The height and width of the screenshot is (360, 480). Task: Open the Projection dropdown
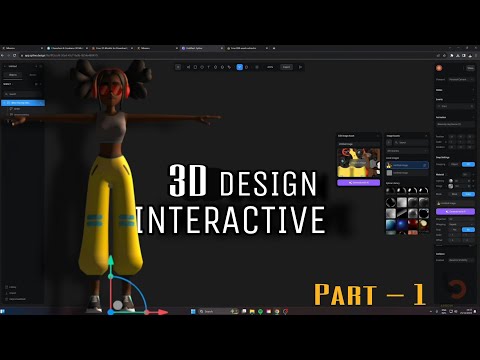coord(461,219)
